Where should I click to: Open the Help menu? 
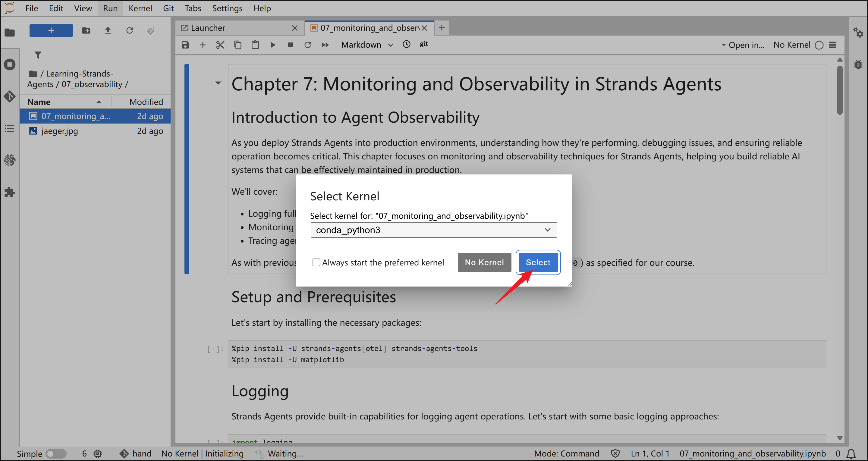262,8
